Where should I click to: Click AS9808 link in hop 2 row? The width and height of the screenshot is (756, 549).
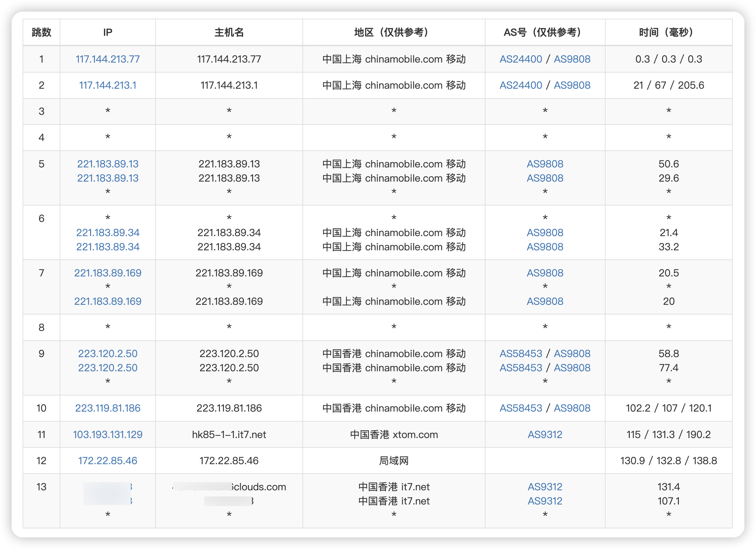click(x=572, y=85)
